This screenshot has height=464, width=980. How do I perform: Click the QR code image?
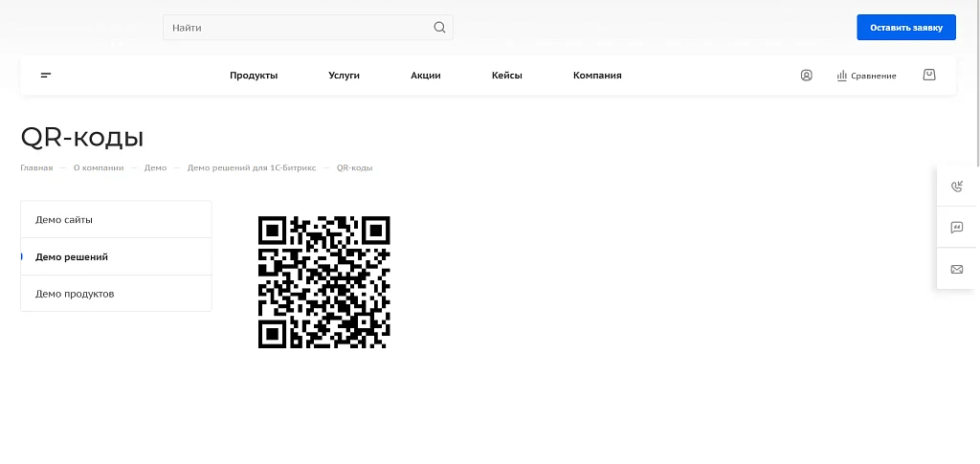click(324, 282)
